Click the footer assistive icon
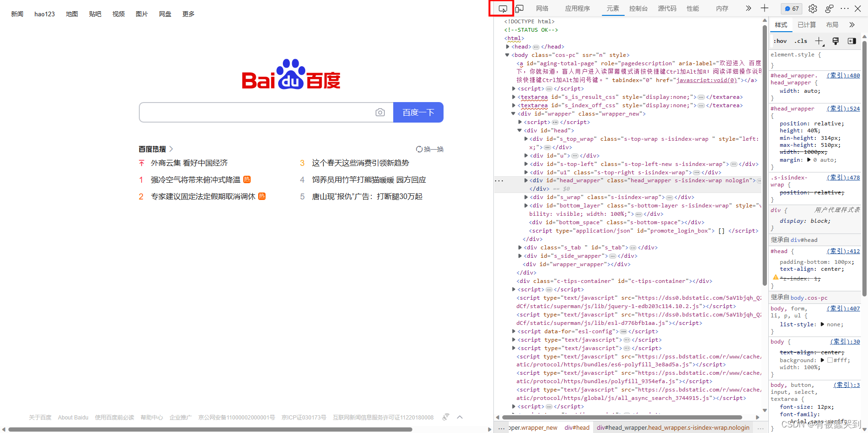The image size is (868, 433). coord(446,417)
